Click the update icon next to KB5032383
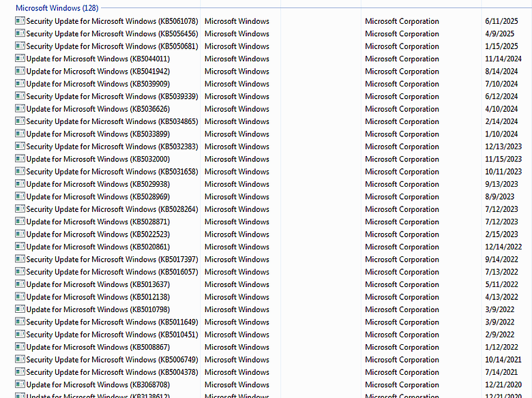Screen dimensions: 532x398 [20, 147]
